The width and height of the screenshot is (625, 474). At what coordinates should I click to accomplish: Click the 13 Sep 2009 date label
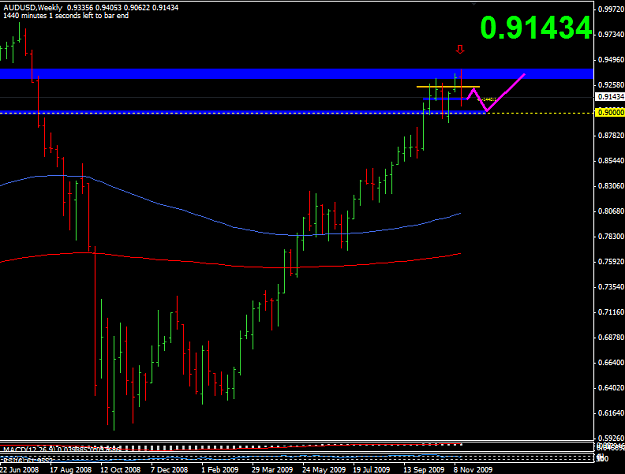point(424,470)
